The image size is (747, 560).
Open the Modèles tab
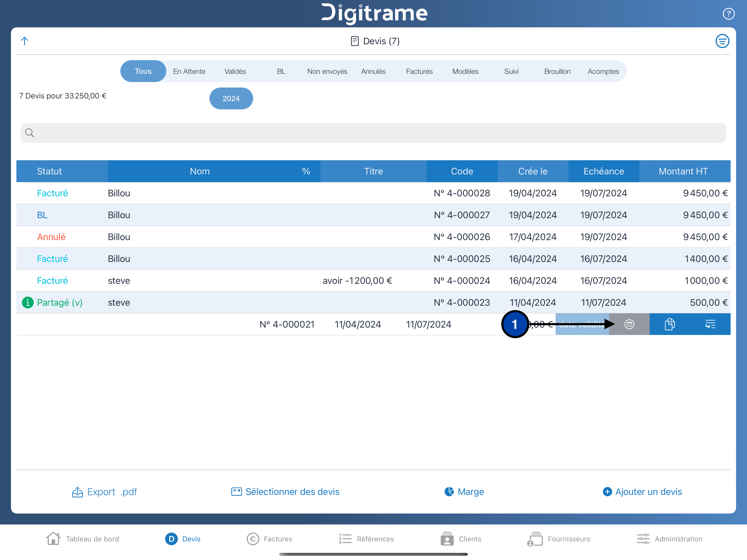[x=465, y=71]
